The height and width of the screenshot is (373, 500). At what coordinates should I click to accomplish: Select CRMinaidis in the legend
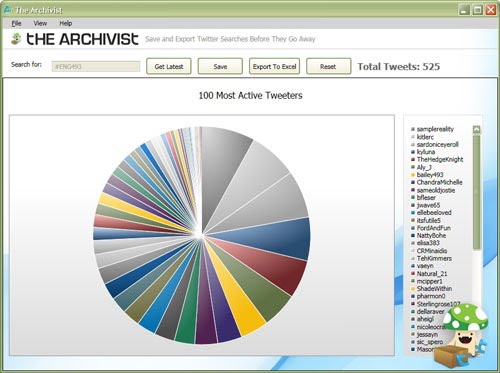pos(432,251)
